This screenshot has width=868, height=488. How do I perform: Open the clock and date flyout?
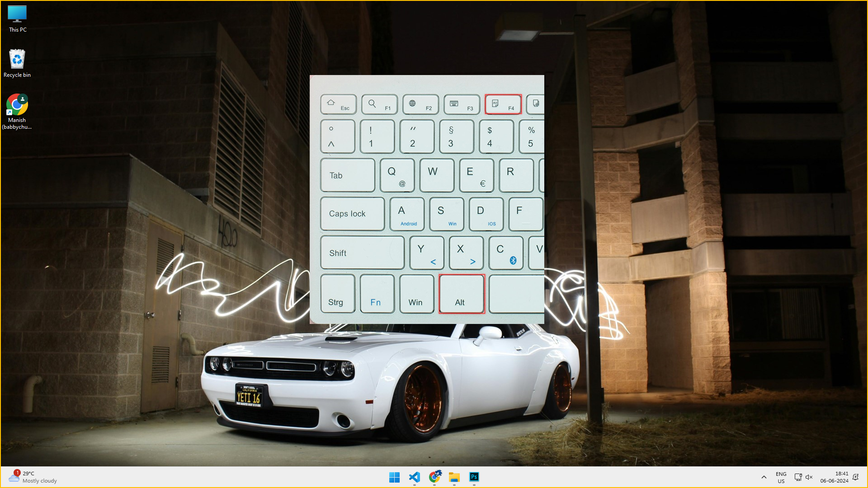pos(835,477)
